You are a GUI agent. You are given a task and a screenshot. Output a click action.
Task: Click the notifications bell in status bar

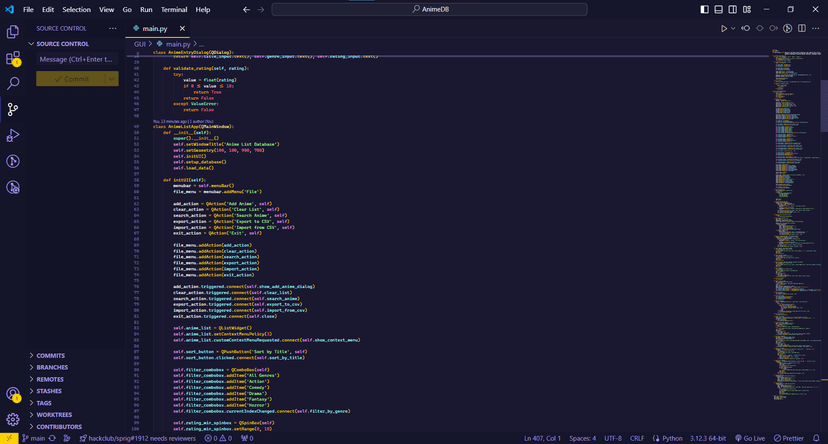(x=816, y=438)
